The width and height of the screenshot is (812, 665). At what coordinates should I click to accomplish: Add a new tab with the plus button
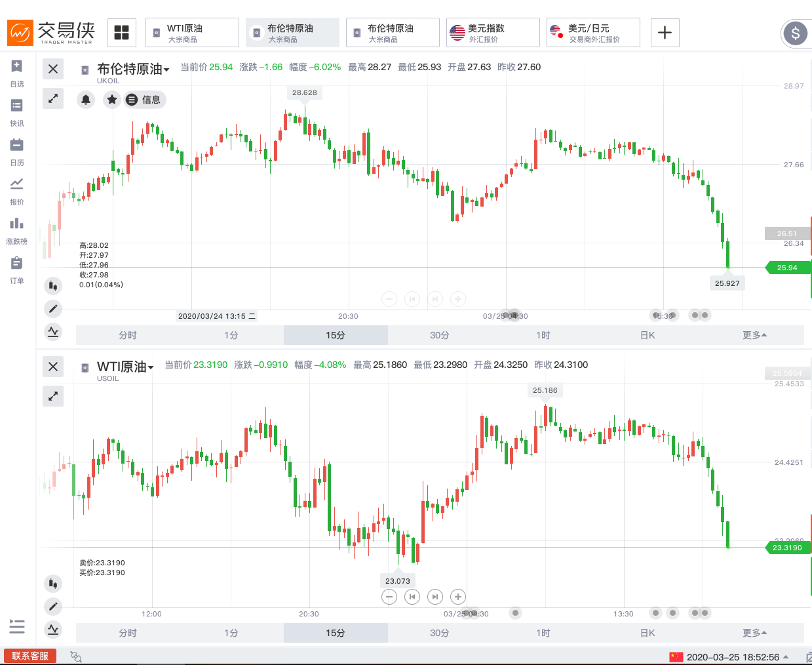point(665,33)
